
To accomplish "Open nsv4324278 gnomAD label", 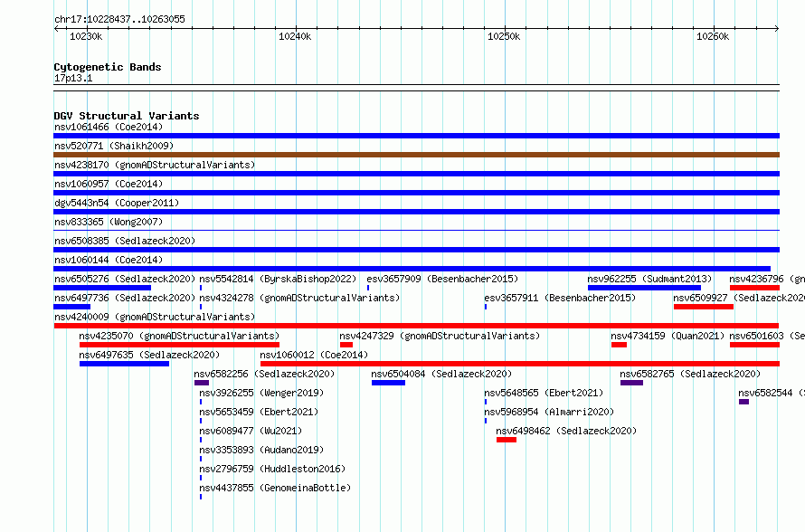I will coord(299,298).
